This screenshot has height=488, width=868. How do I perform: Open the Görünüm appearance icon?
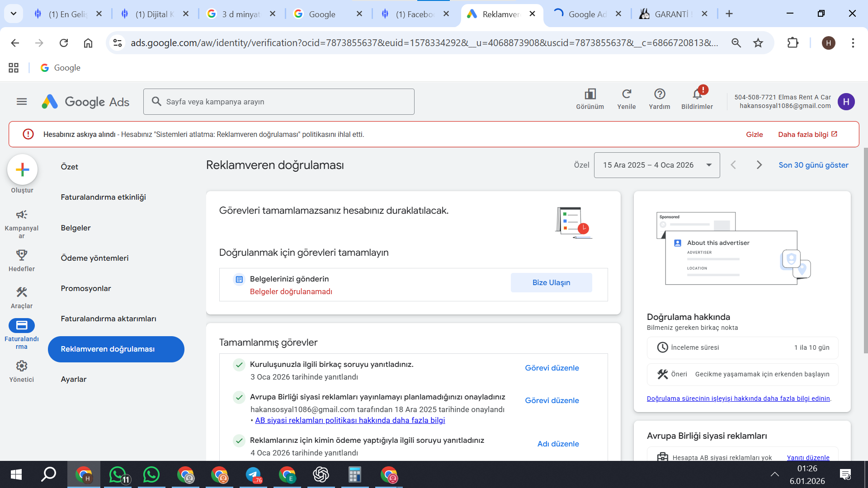click(590, 99)
